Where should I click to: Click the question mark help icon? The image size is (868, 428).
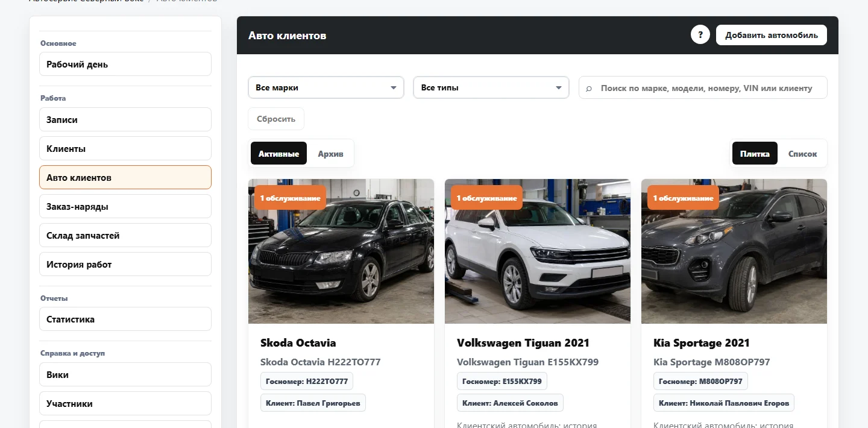coord(700,35)
